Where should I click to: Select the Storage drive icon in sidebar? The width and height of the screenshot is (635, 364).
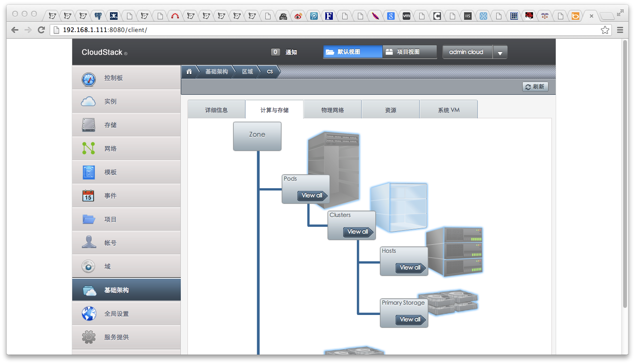pyautogui.click(x=88, y=125)
